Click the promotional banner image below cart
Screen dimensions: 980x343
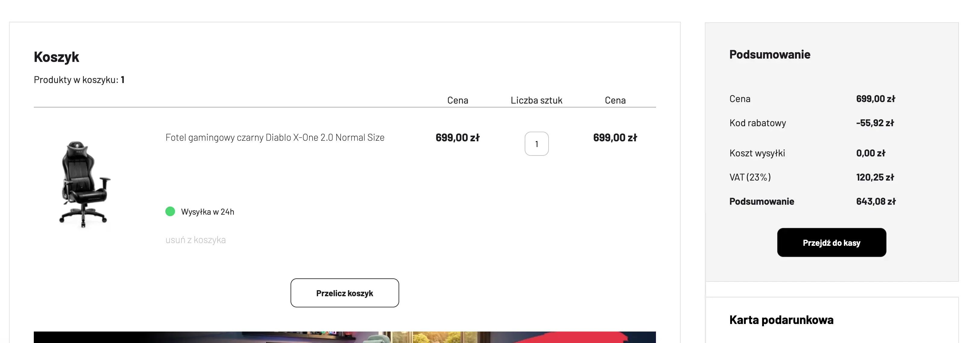point(344,337)
